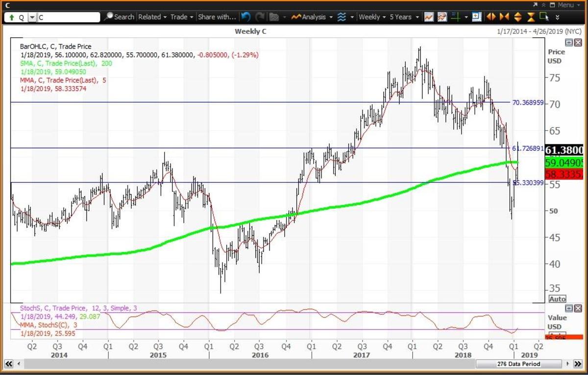The height and width of the screenshot is (375, 588).
Task: Click the Search magnifier icon
Action: (109, 17)
